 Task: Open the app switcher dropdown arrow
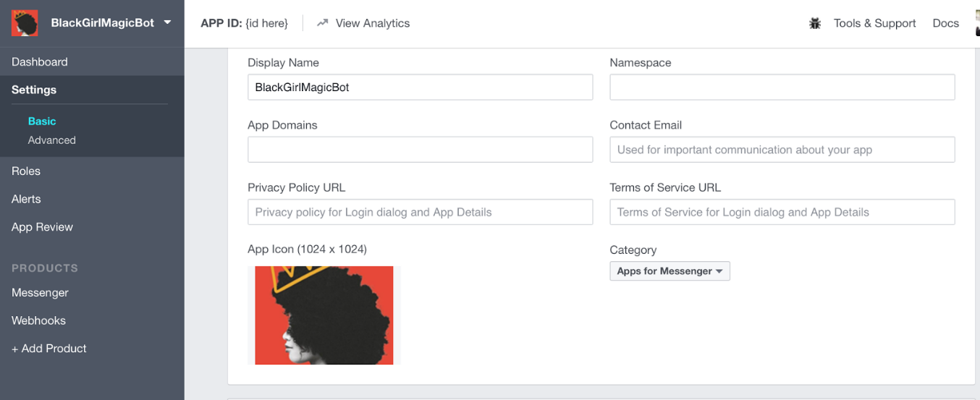click(x=168, y=22)
